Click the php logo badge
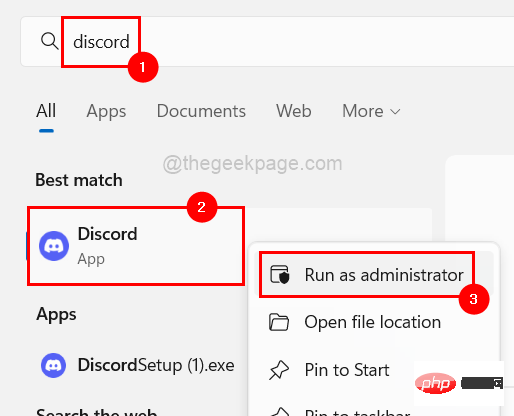Screen dimensions: 514x416 [x=435, y=383]
